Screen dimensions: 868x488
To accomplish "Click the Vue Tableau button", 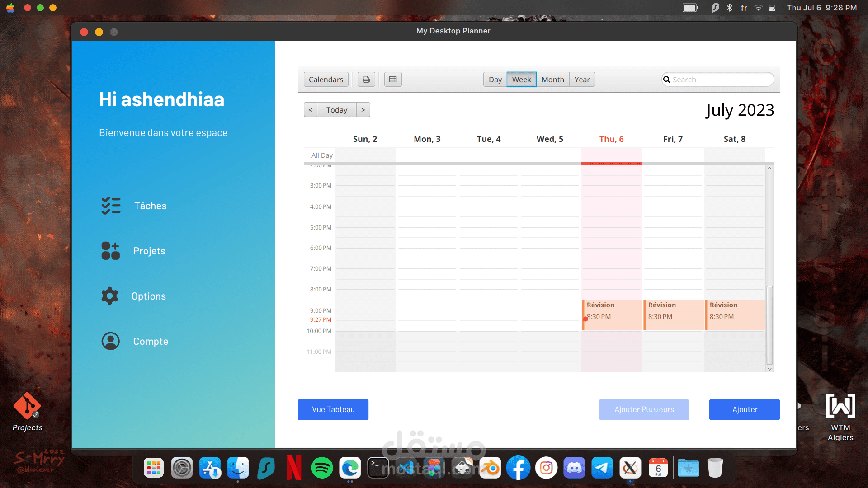I will point(333,409).
